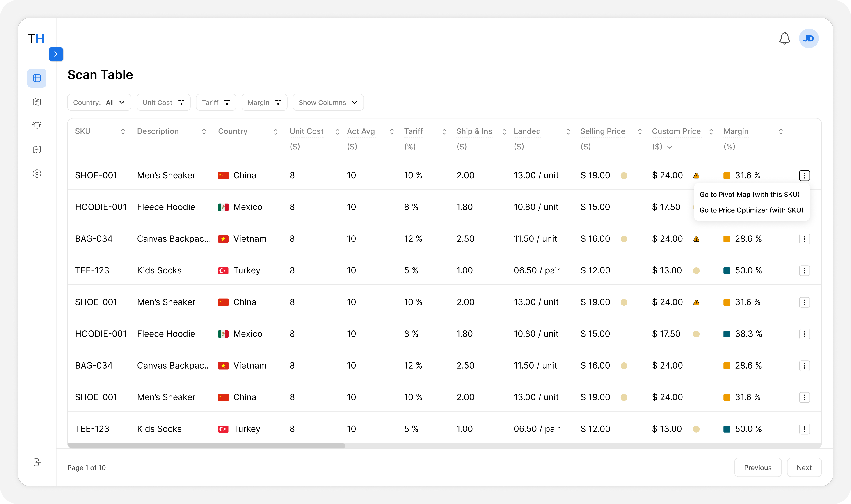
Task: Toggle the Margin filter control
Action: pyautogui.click(x=264, y=103)
